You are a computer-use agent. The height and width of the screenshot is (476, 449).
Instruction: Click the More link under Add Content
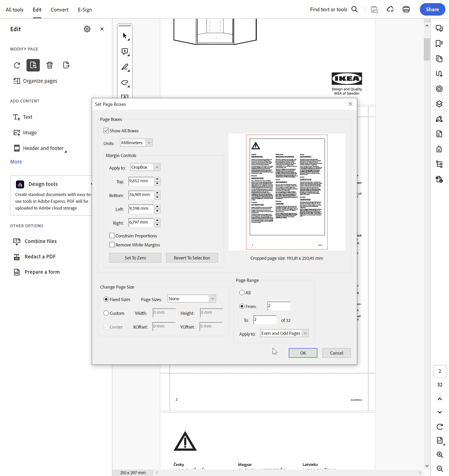click(16, 162)
